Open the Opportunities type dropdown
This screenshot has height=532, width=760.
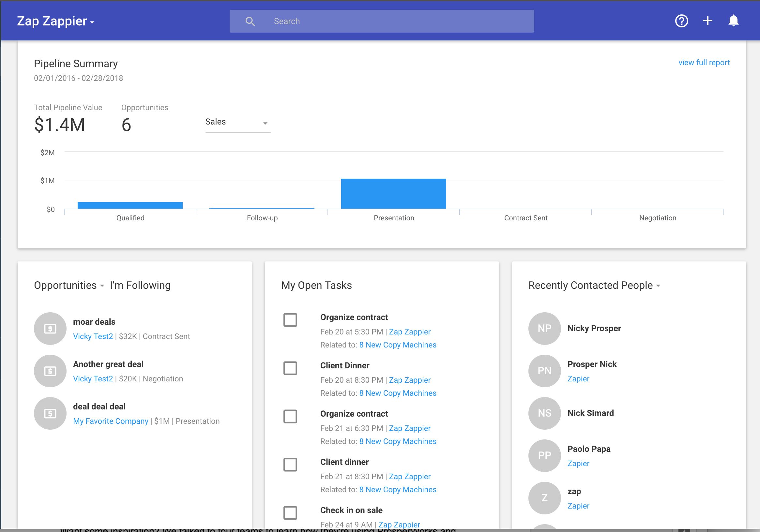click(69, 286)
